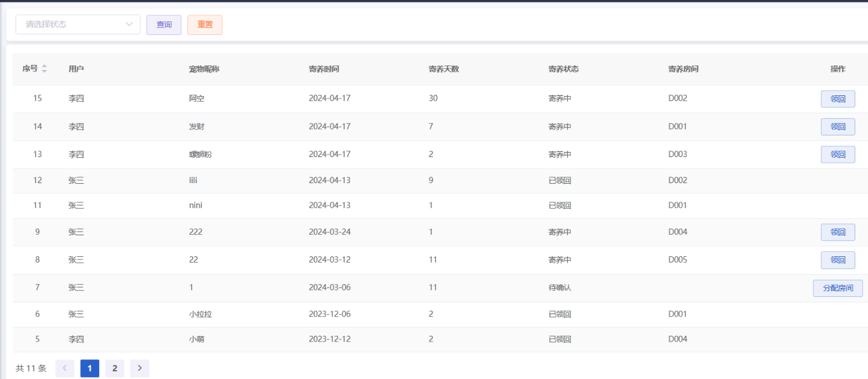Click sequence number 12
This screenshot has height=379, width=868.
click(x=37, y=181)
